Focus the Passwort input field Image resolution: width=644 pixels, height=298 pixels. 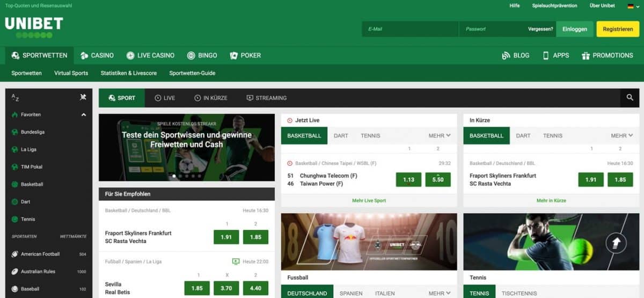click(x=493, y=29)
